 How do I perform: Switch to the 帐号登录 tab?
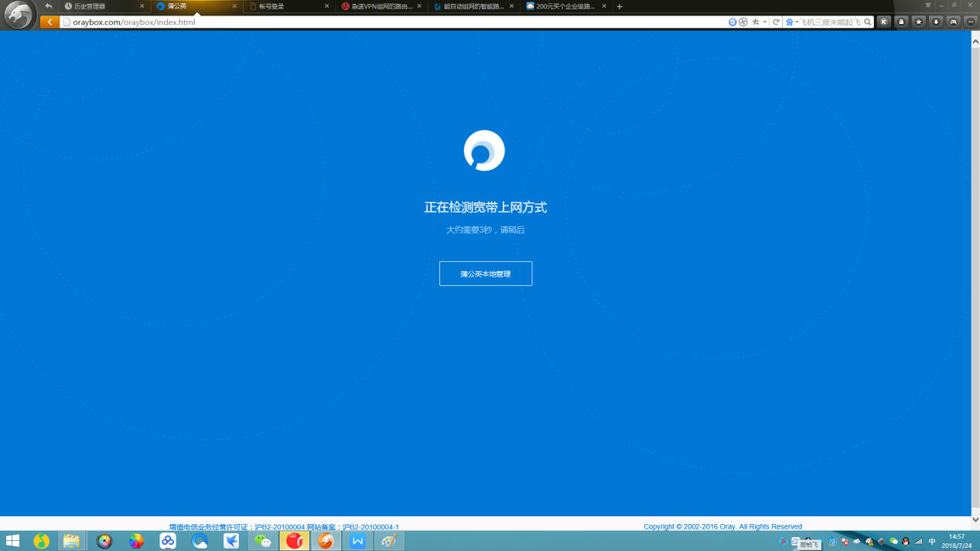(289, 6)
